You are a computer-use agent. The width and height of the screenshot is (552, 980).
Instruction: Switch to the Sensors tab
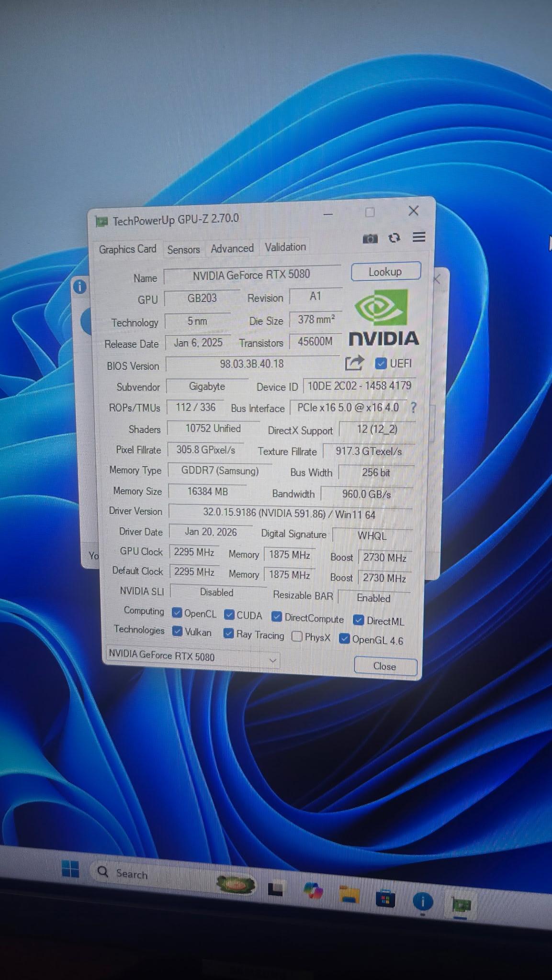coord(183,249)
